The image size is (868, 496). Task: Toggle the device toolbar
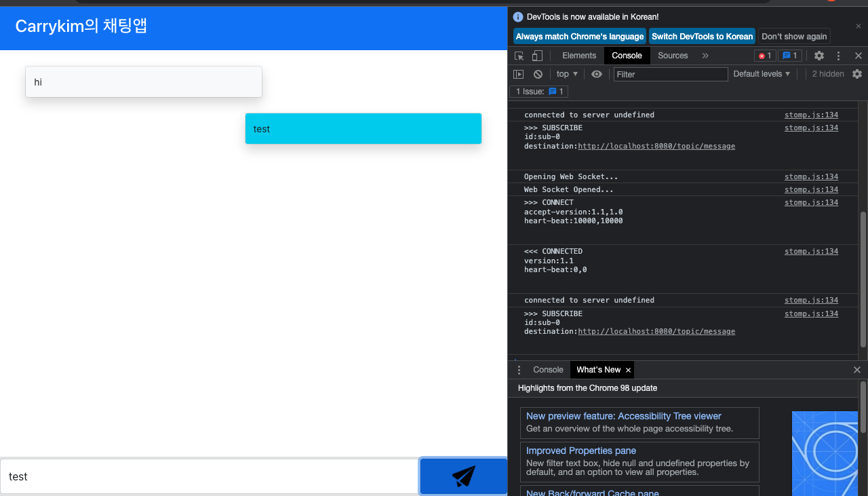pyautogui.click(x=536, y=55)
